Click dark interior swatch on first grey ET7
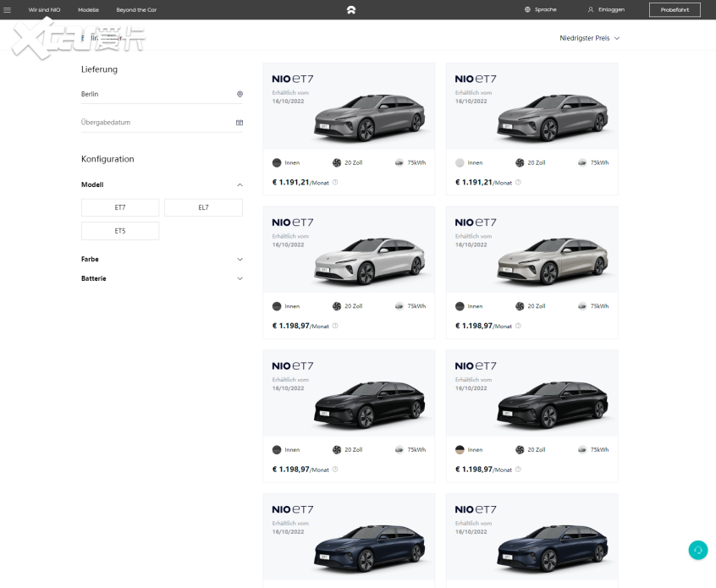Viewport: 716px width, 588px height. (277, 163)
